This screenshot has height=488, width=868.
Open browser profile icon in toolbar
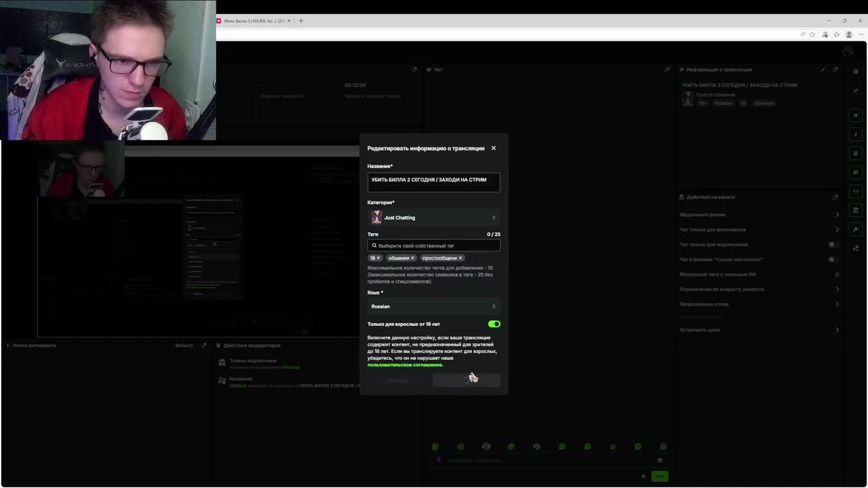pyautogui.click(x=848, y=35)
